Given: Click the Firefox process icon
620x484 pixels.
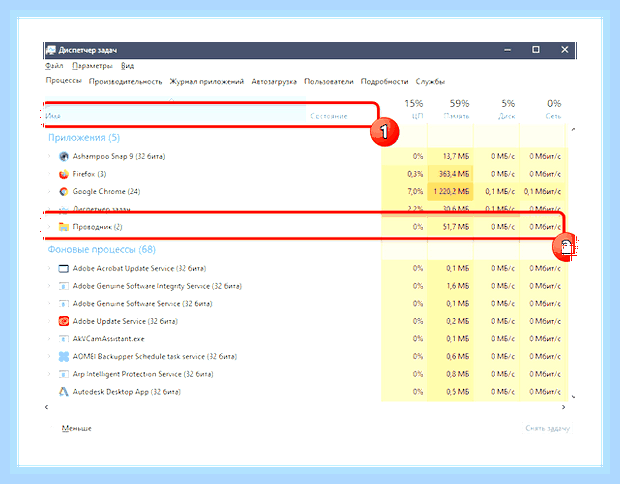Looking at the screenshot, I should pyautogui.click(x=64, y=174).
